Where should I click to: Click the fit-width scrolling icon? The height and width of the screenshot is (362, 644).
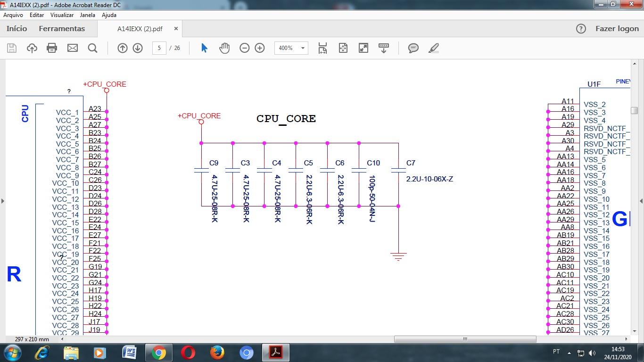(x=322, y=48)
